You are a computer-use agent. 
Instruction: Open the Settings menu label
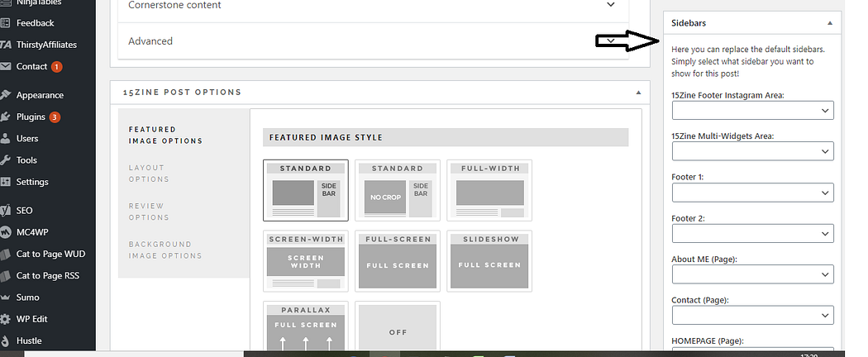click(x=32, y=182)
